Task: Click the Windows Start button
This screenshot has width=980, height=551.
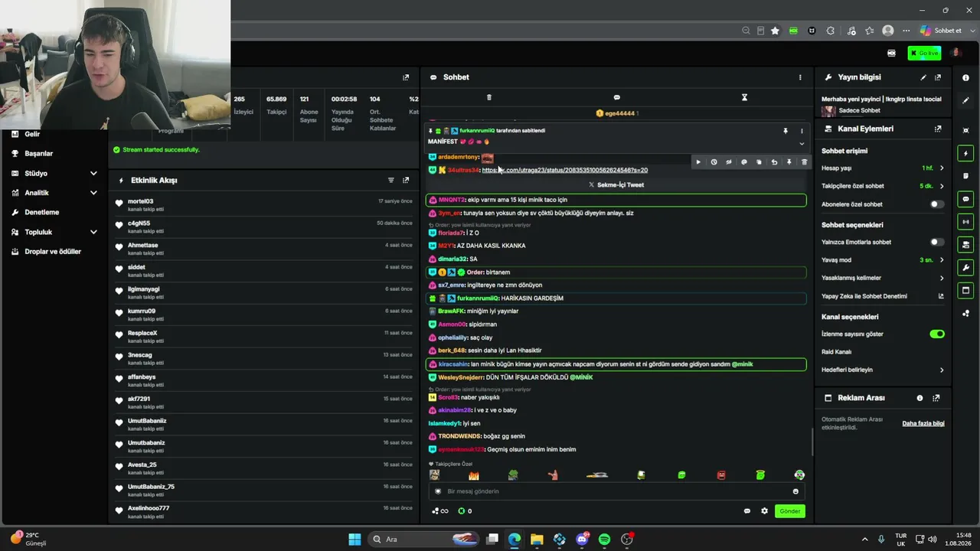Action: (354, 540)
